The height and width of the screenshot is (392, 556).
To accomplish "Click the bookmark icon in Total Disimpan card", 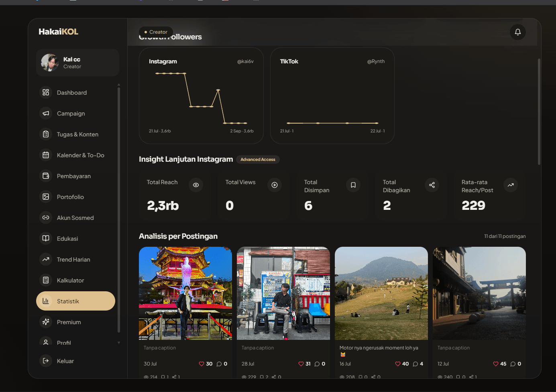I will point(353,185).
